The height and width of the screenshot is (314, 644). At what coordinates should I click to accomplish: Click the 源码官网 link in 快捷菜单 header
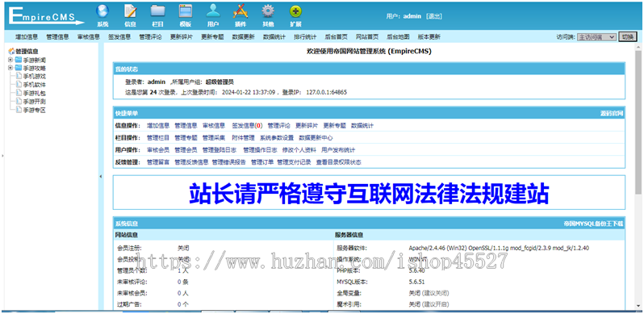[612, 113]
